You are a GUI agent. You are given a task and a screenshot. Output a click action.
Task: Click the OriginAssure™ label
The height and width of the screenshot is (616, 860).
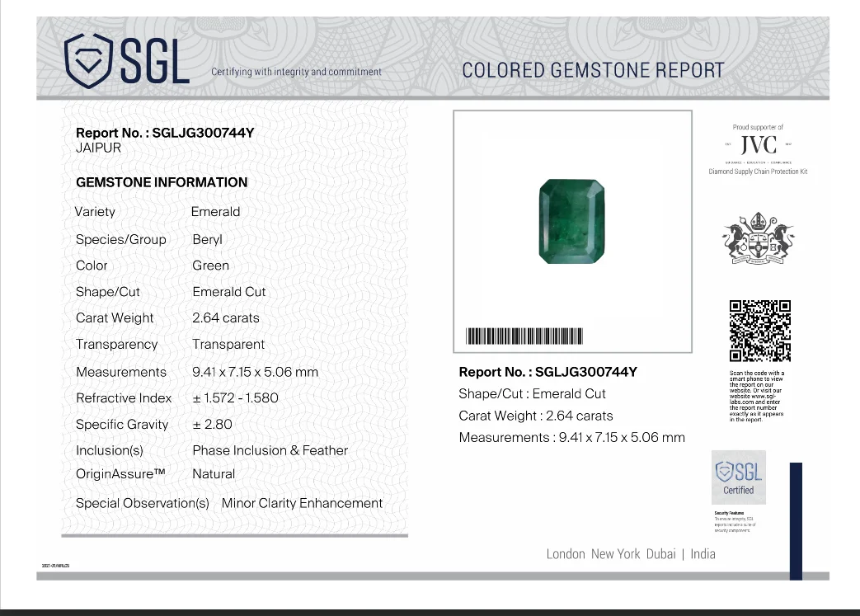120,474
